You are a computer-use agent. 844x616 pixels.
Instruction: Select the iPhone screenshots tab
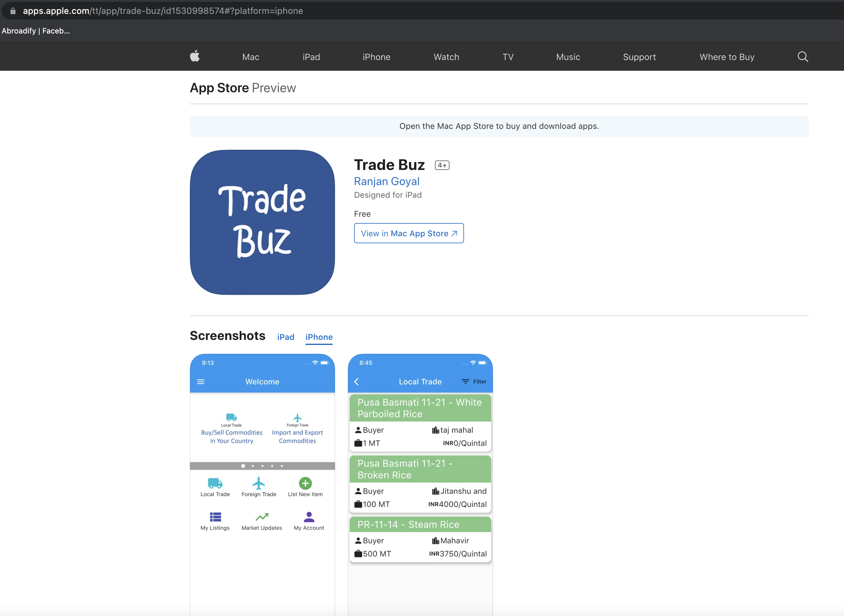point(319,337)
